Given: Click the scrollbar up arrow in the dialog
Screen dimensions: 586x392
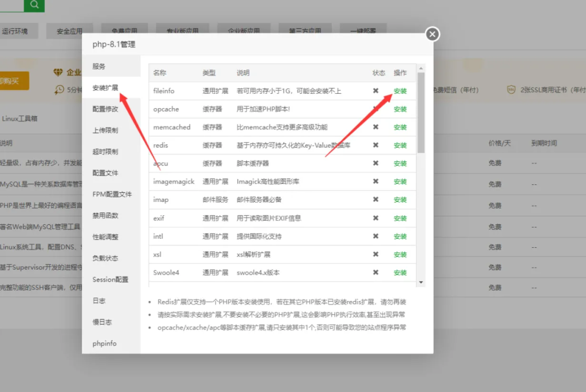Looking at the screenshot, I should 422,68.
